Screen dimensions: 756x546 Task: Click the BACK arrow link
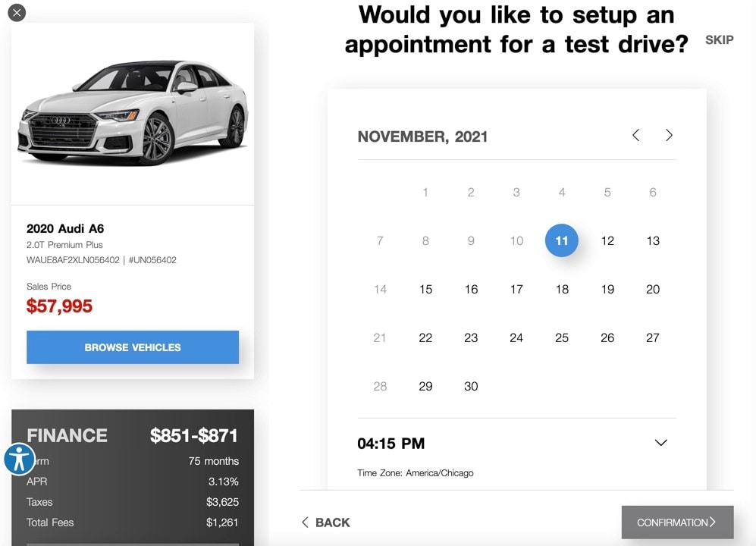326,522
